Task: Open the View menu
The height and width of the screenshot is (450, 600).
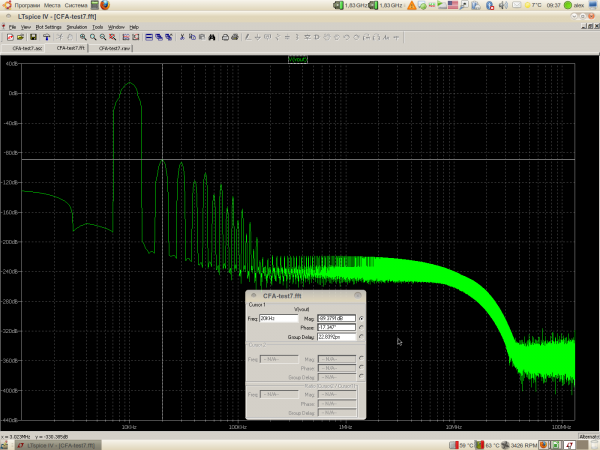Action: coord(26,27)
